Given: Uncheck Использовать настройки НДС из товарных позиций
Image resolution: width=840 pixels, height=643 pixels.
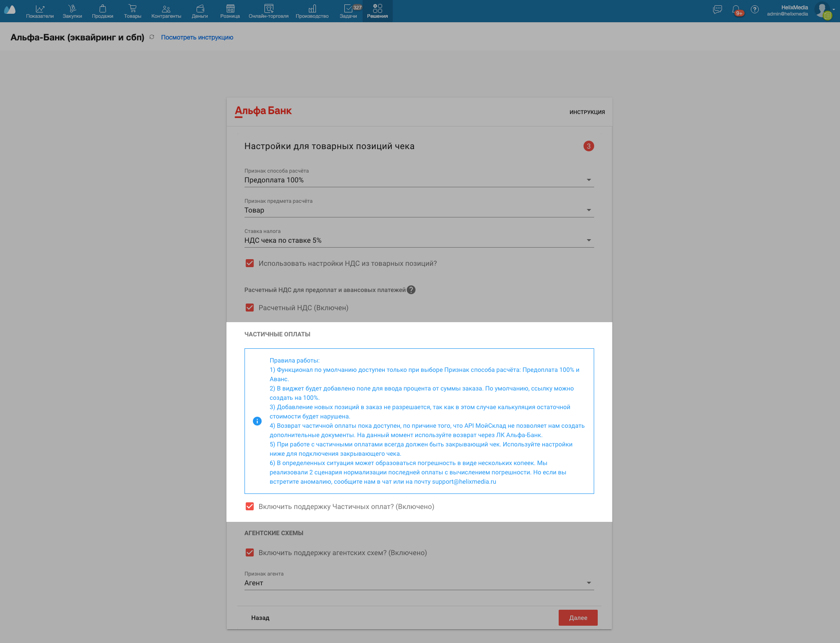Looking at the screenshot, I should point(250,263).
